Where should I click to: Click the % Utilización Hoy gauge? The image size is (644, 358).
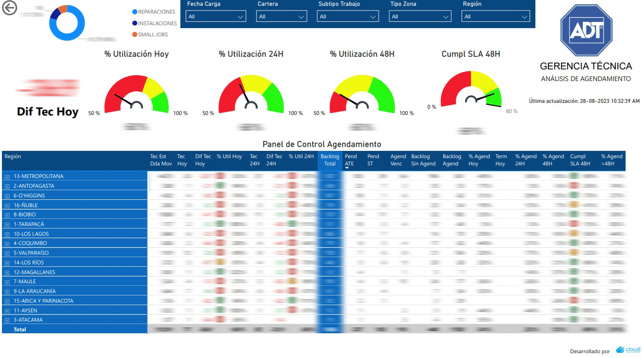pyautogui.click(x=136, y=94)
